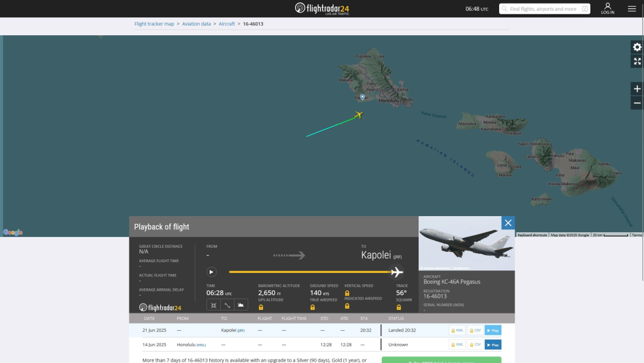Download CSV for 21 Jun 2025 flight
The width and height of the screenshot is (644, 363).
(x=475, y=330)
